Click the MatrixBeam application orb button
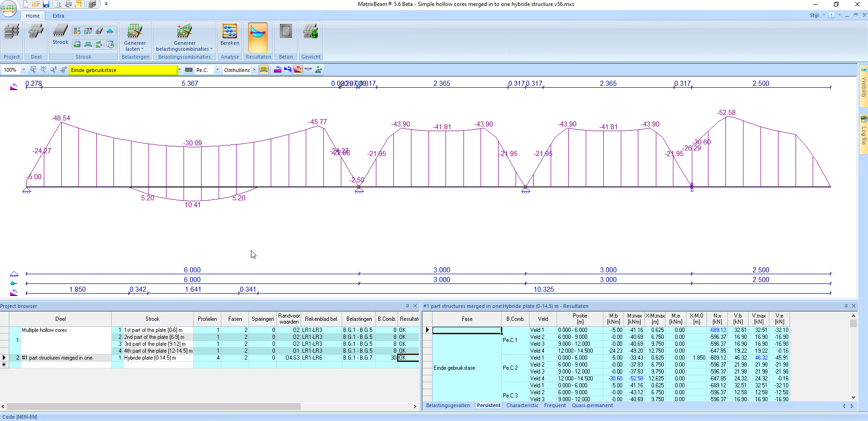 tap(9, 8)
